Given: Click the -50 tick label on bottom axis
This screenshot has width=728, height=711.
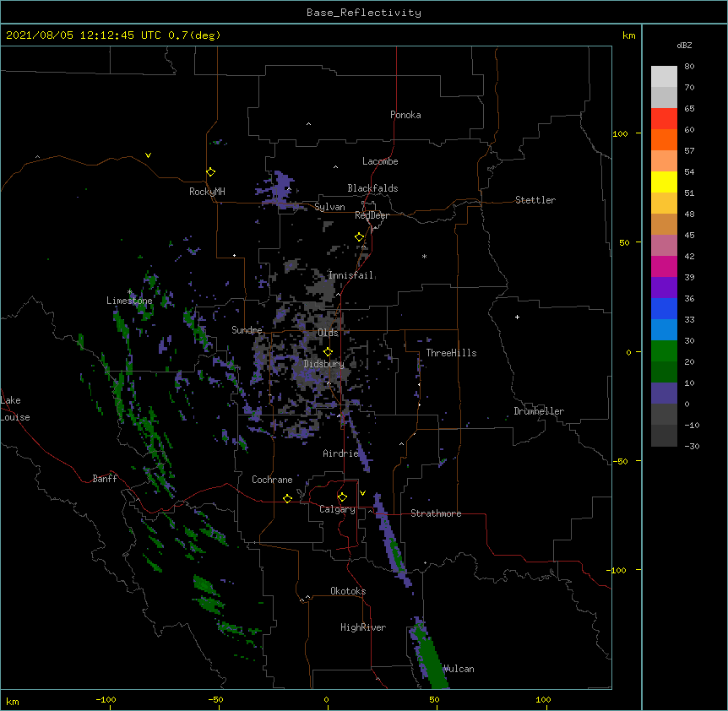Looking at the screenshot, I should click(215, 699).
